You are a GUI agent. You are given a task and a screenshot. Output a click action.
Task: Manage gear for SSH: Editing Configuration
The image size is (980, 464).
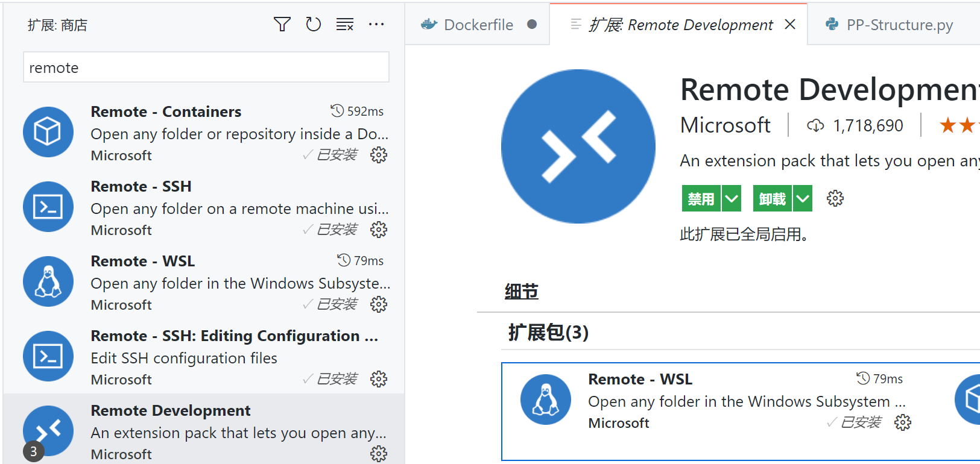click(x=379, y=379)
